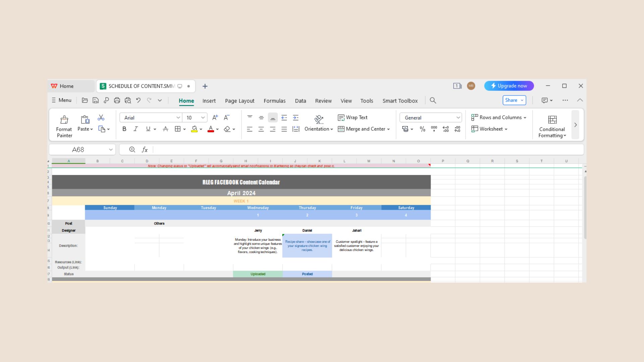Toggle italic formatting

click(x=136, y=129)
